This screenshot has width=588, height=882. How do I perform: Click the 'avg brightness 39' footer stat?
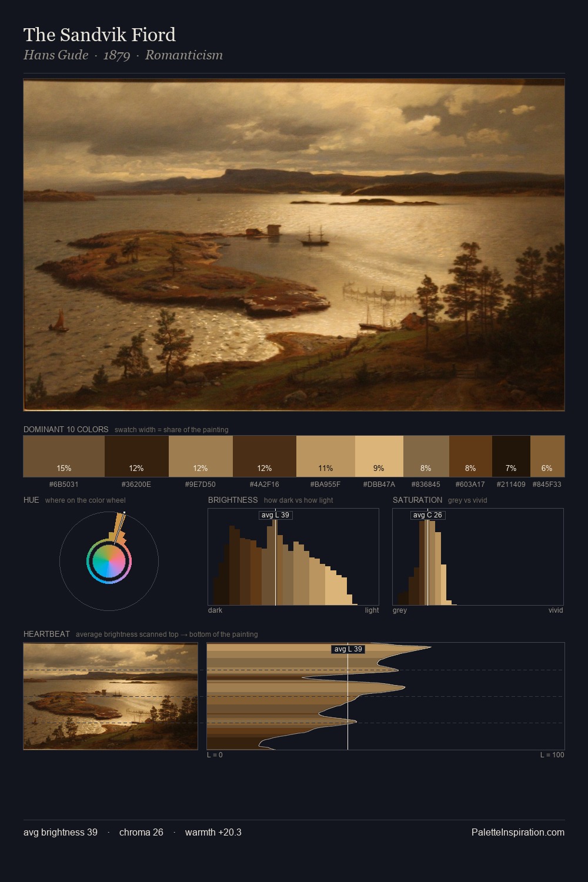[x=61, y=832]
